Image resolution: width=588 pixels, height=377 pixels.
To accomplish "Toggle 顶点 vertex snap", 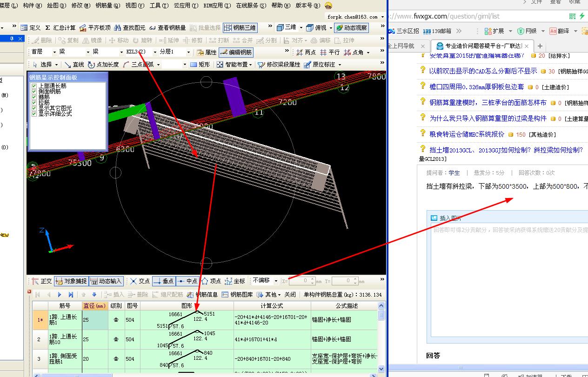I will pos(211,281).
